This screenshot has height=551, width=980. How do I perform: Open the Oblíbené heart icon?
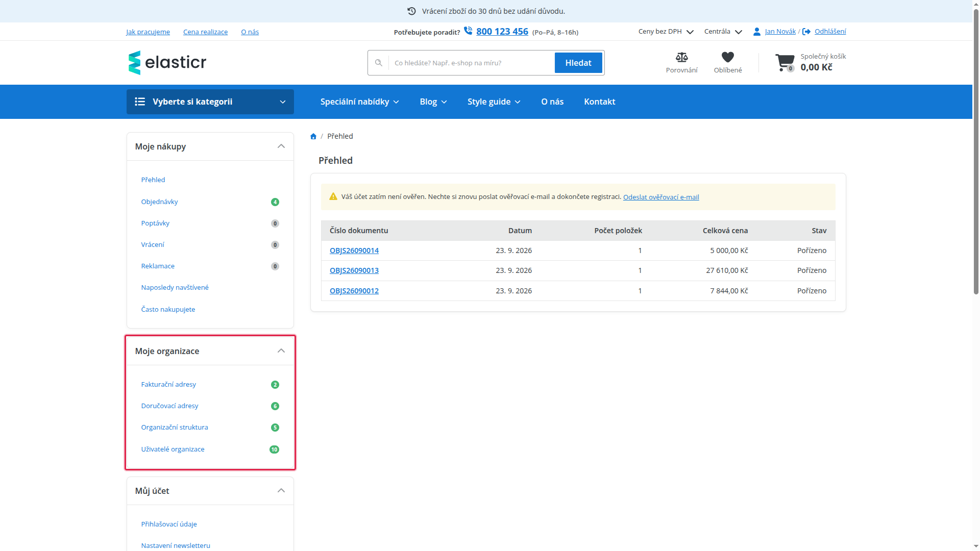click(728, 57)
